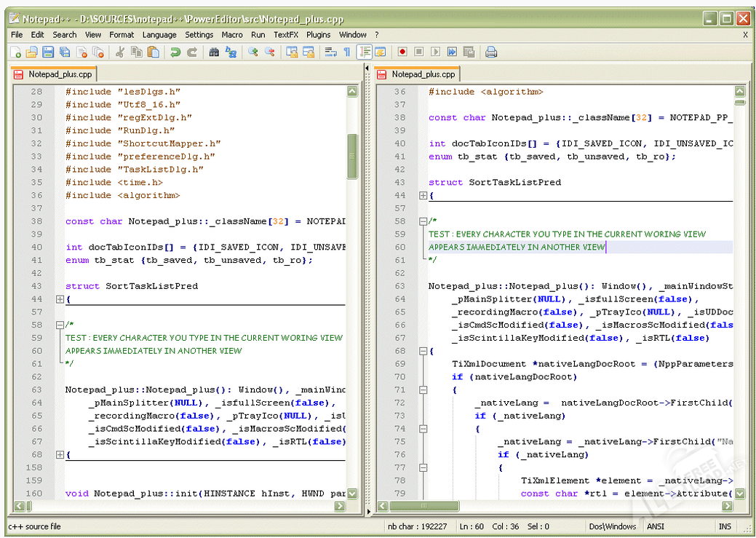Toggle word wrap in the toolbar
Image resolution: width=756 pixels, height=538 pixels.
coord(330,52)
